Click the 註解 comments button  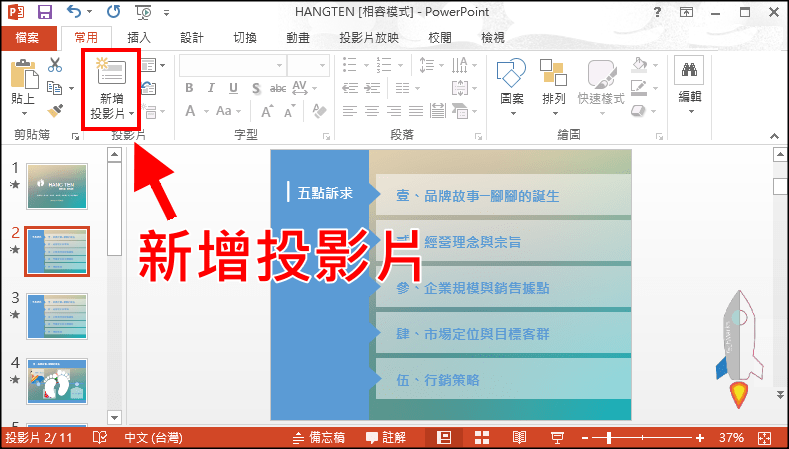pyautogui.click(x=386, y=437)
